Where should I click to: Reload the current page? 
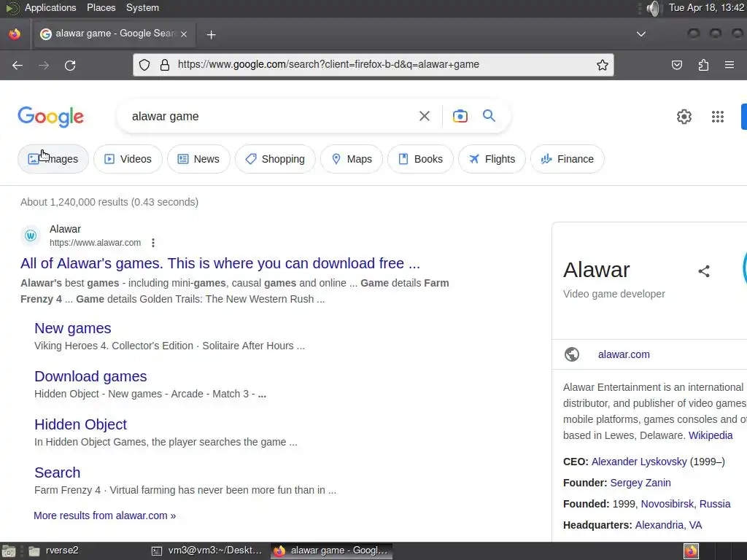(x=70, y=65)
